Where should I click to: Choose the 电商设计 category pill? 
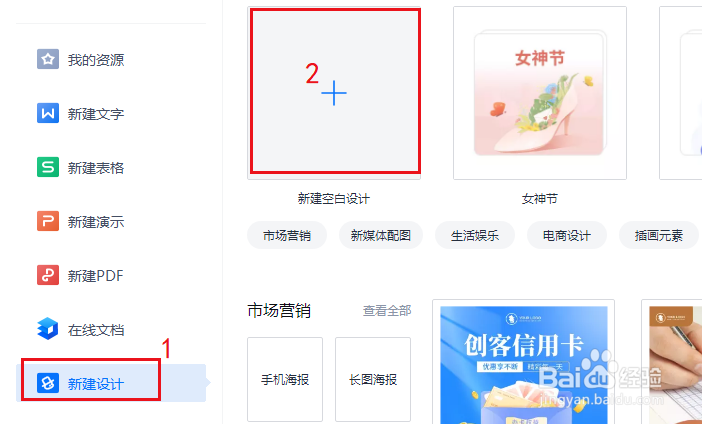tap(567, 235)
